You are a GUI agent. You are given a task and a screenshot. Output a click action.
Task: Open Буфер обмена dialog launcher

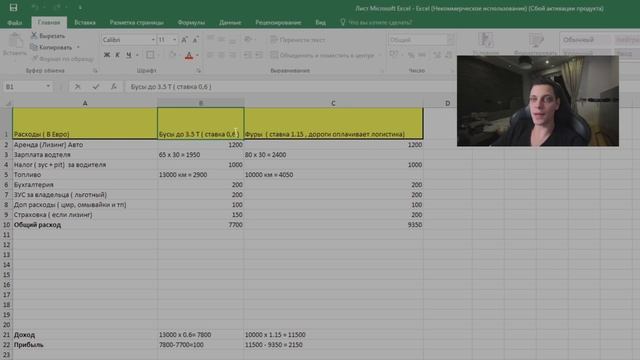click(x=95, y=71)
